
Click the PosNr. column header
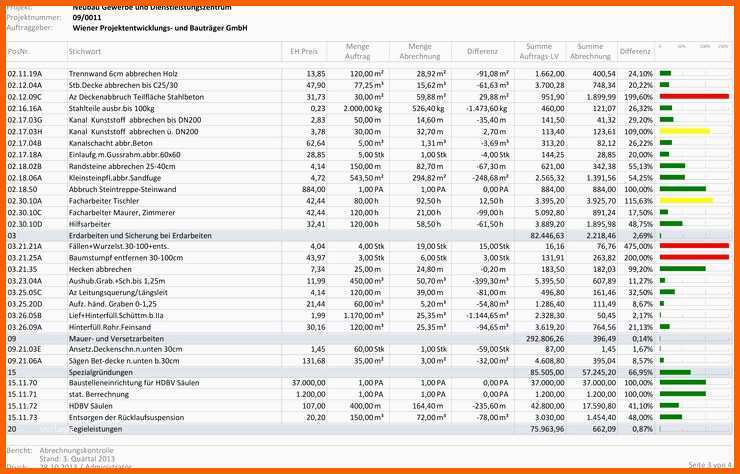(19, 51)
